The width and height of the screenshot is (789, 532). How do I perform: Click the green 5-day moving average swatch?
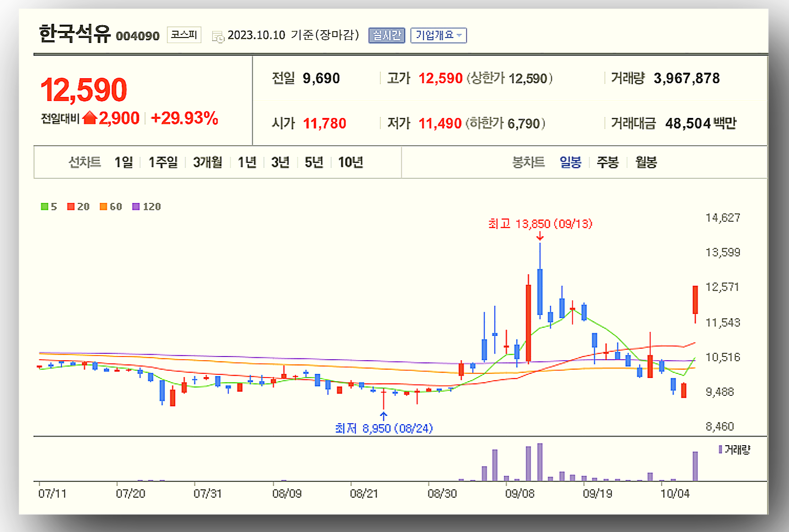(x=44, y=207)
